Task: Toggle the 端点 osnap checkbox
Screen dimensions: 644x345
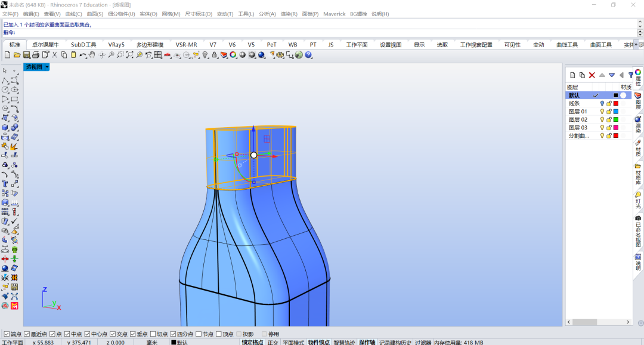Action: tap(7, 334)
